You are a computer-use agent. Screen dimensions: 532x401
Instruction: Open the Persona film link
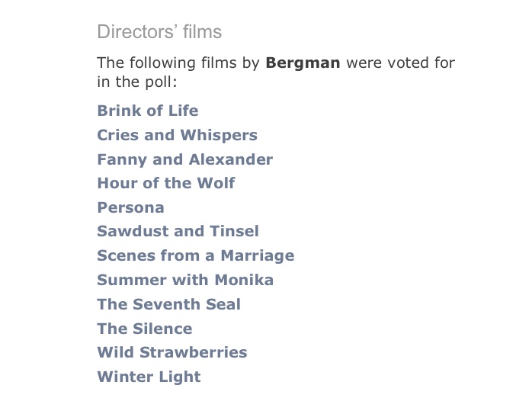click(130, 207)
